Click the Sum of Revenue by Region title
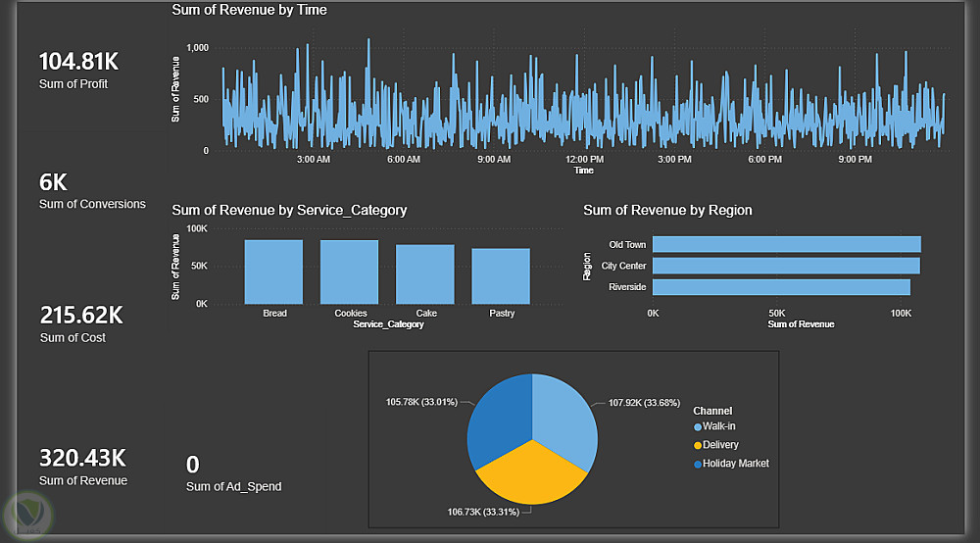The image size is (980, 543). [x=667, y=211]
